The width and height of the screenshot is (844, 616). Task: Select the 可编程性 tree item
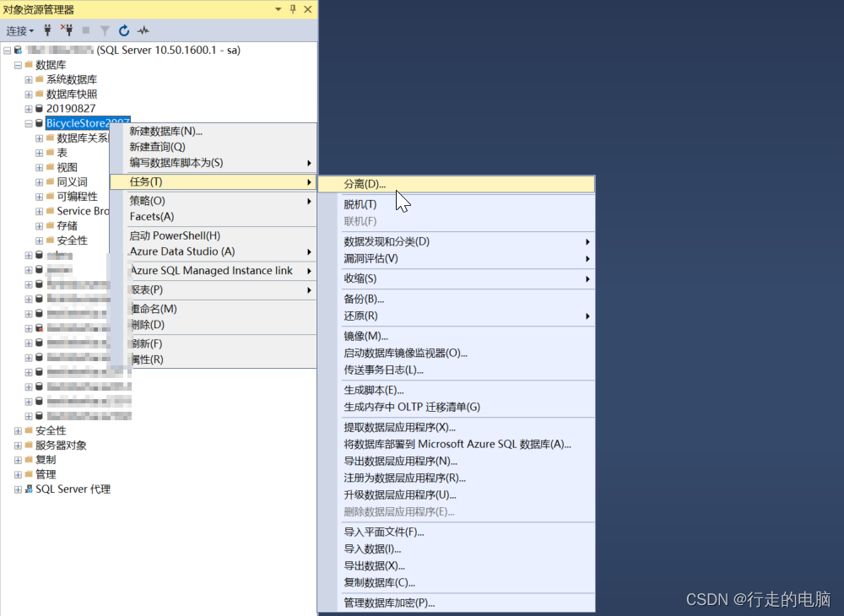77,197
